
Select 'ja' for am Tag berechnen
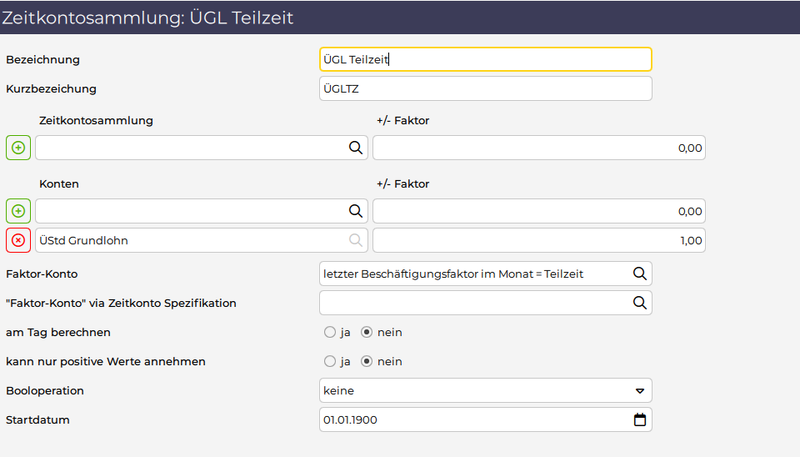(x=329, y=332)
